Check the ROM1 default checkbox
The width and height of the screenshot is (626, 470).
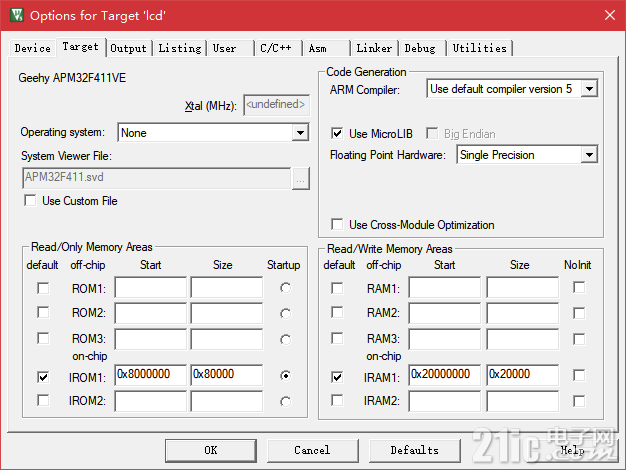click(43, 288)
